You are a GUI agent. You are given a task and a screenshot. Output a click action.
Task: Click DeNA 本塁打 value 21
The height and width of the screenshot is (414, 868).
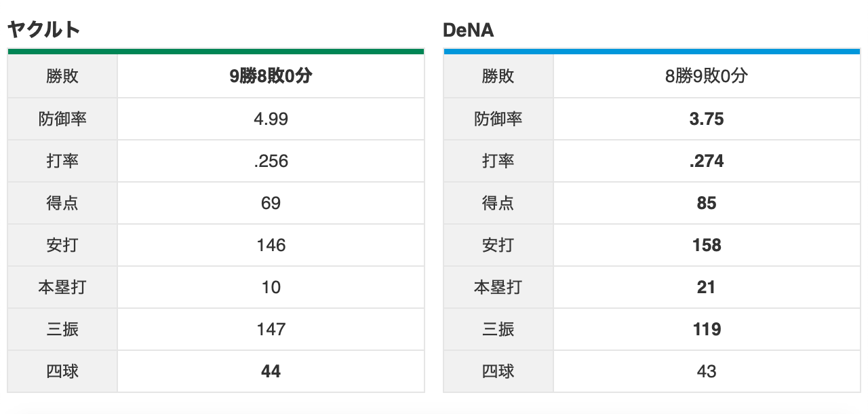click(x=707, y=287)
